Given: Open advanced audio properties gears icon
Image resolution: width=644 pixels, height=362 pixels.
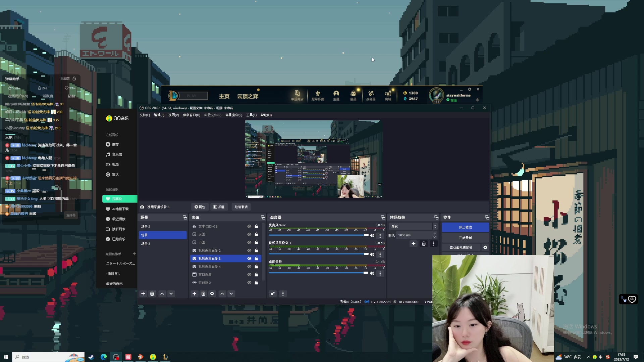Looking at the screenshot, I should coord(273,294).
